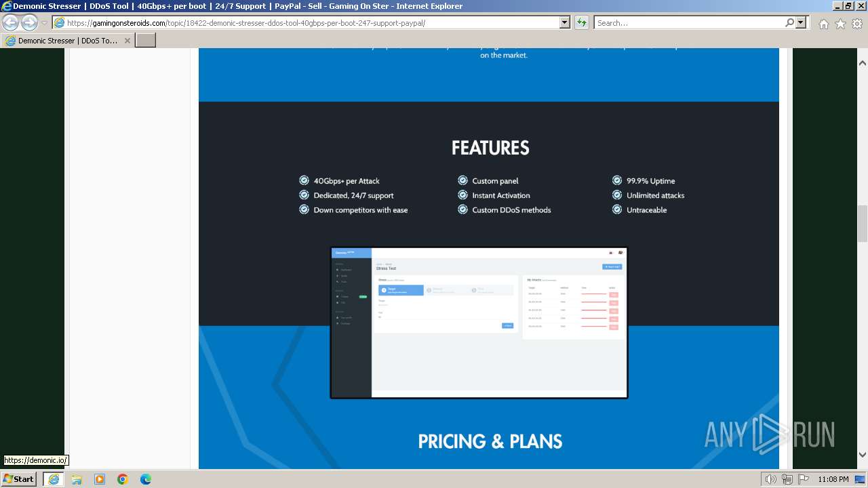Open Favorites with the star icon
Viewport: 868px width, 488px height.
(x=840, y=24)
